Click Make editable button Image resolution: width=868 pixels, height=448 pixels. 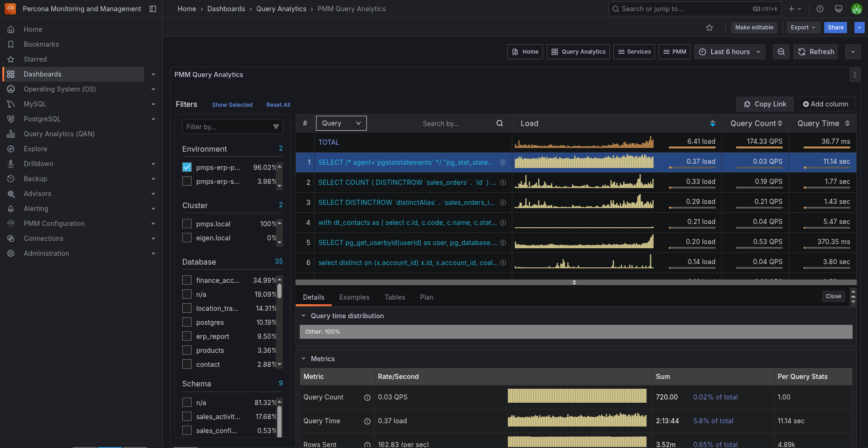pyautogui.click(x=754, y=28)
